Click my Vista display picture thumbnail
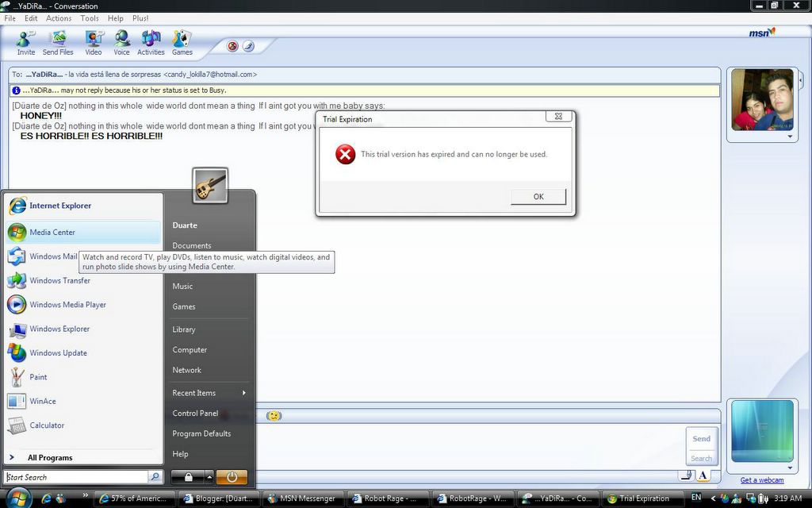 [762, 431]
